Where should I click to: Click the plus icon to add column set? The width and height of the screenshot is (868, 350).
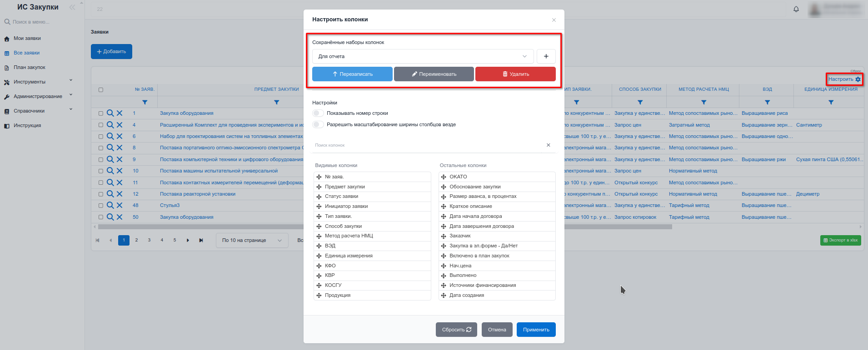(546, 56)
